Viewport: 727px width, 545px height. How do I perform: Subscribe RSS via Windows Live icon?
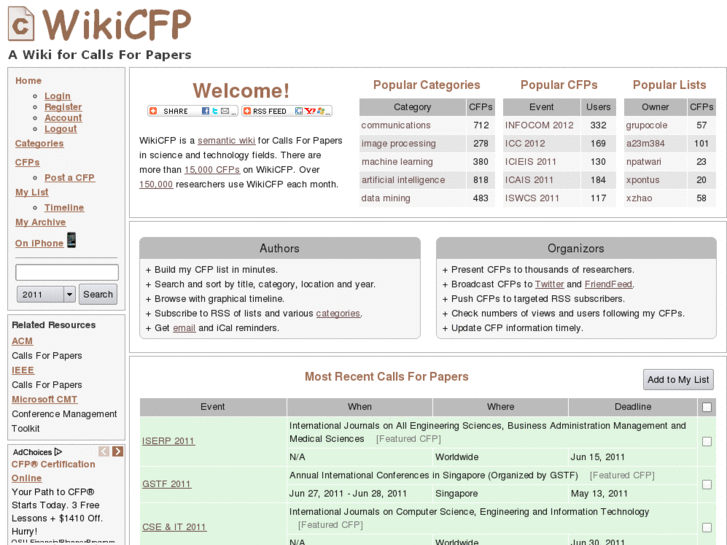pyautogui.click(x=321, y=111)
